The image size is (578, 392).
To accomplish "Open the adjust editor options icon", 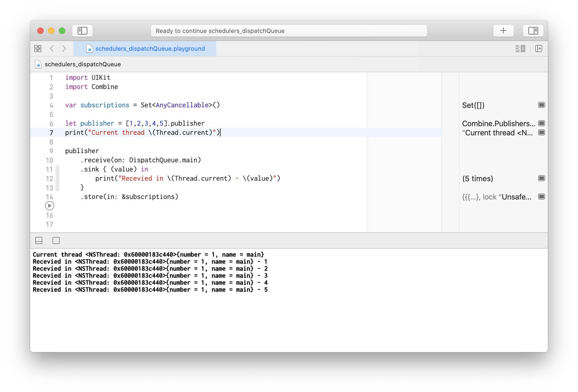I will coord(520,49).
